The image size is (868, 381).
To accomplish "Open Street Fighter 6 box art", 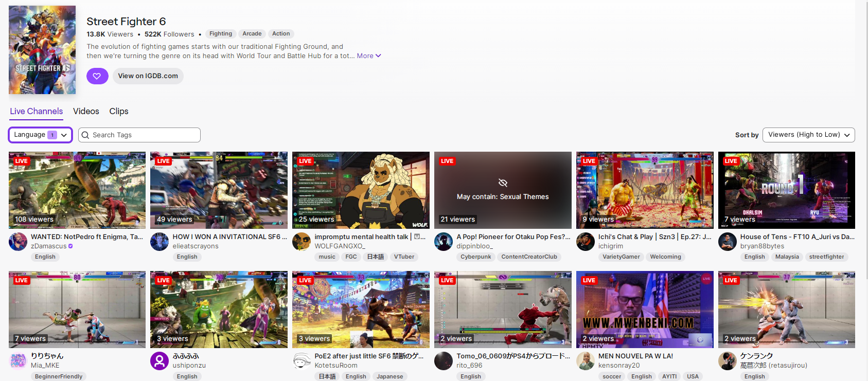I will click(x=42, y=50).
